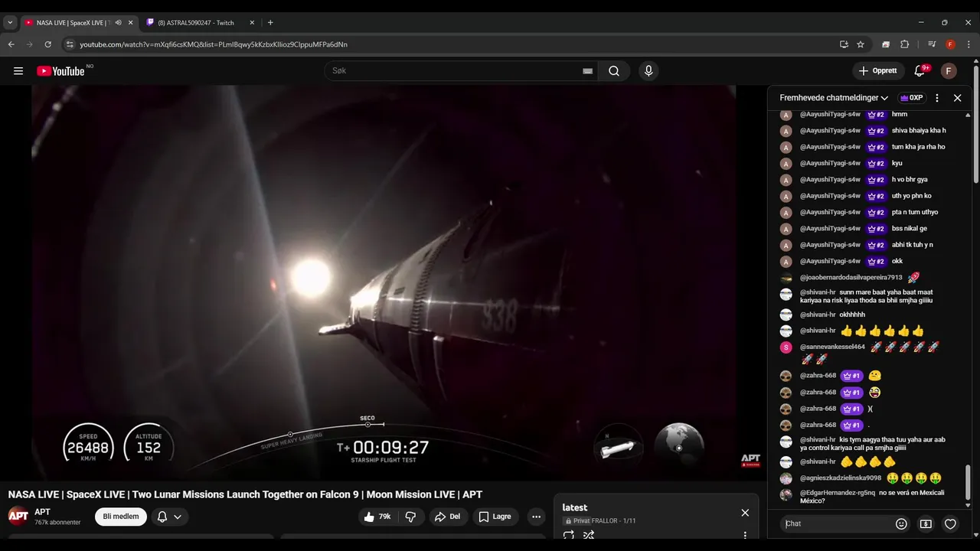Open the notification bell dropdown beside Bli medlem

pos(169,517)
